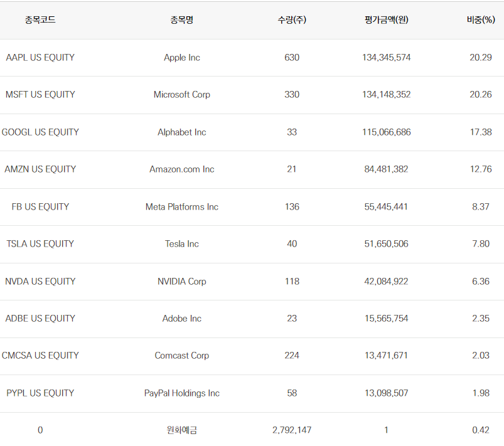Click Alphabet's quantity value 33
Screen dimensions: 504x446
pos(292,132)
